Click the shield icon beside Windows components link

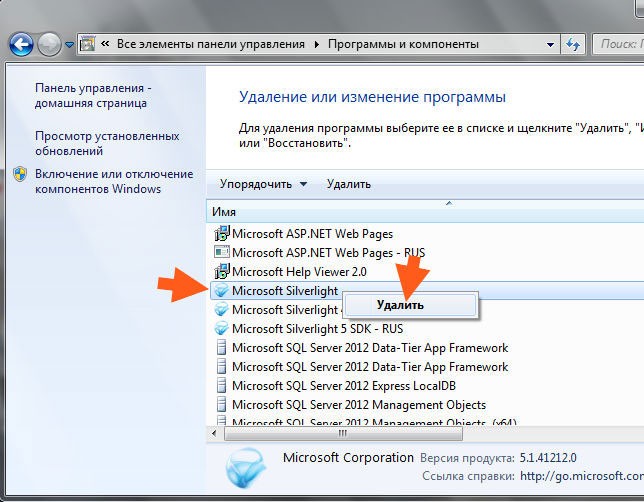[x=20, y=174]
